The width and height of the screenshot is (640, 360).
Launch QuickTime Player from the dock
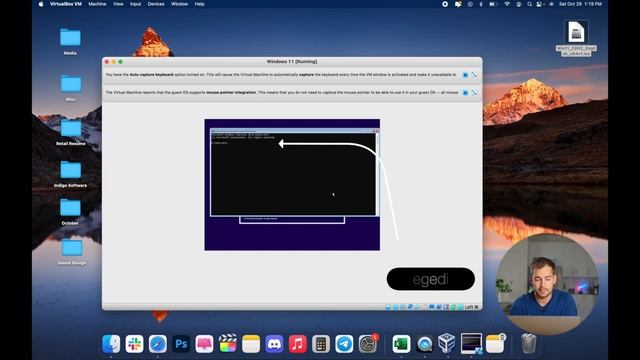[x=424, y=344]
